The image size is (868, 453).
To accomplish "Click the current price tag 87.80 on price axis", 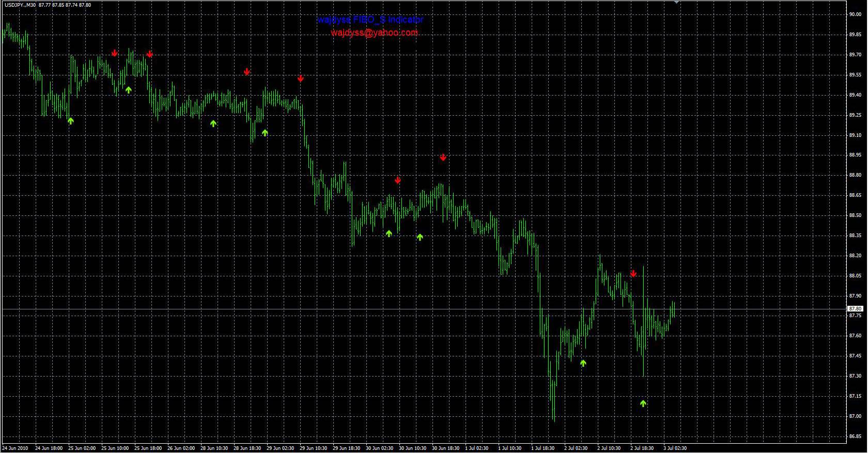I will click(855, 308).
